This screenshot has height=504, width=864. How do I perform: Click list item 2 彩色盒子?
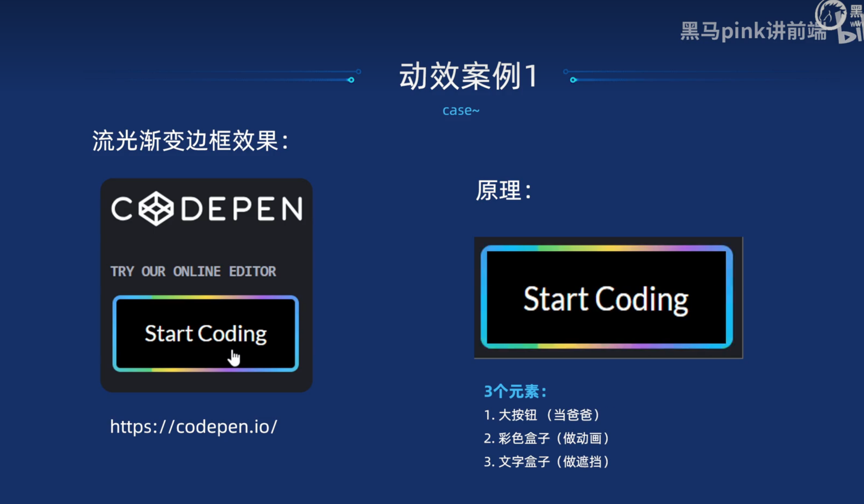click(x=547, y=438)
